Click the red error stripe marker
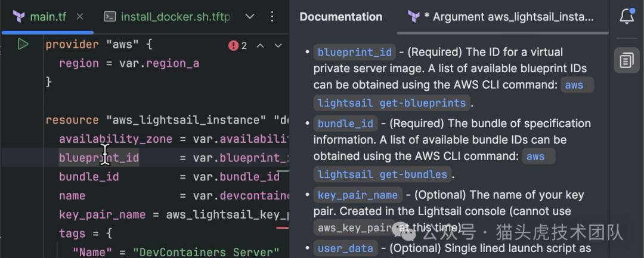644x258 pixels. pyautogui.click(x=282, y=227)
